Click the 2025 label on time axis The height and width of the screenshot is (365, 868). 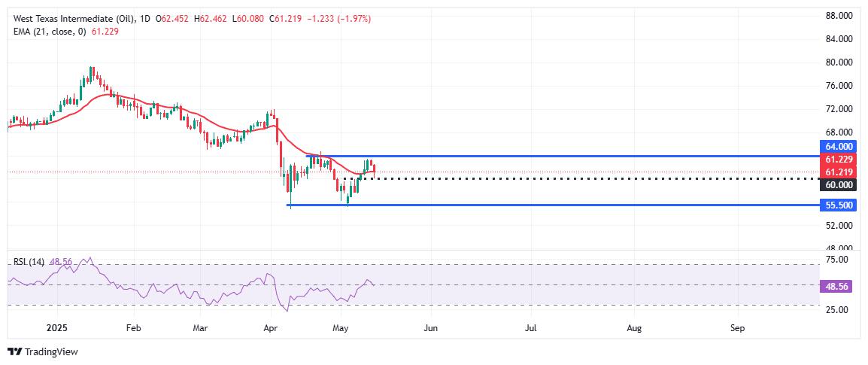pyautogui.click(x=57, y=328)
